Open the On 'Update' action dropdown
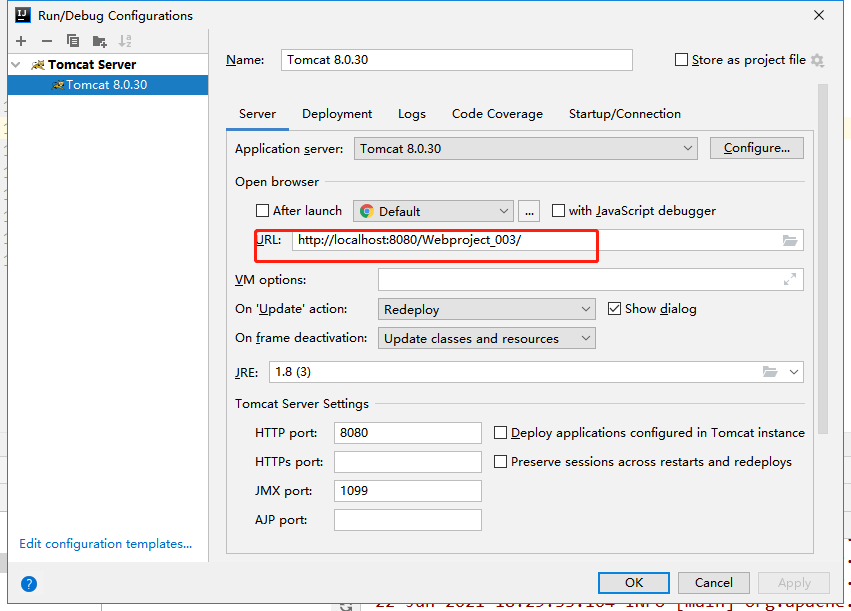Image resolution: width=851 pixels, height=611 pixels. click(x=486, y=309)
